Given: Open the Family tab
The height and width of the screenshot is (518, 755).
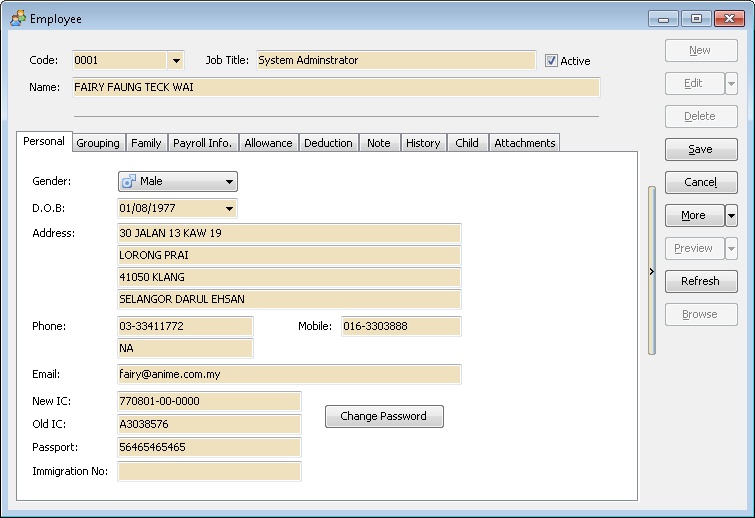Looking at the screenshot, I should click(x=146, y=143).
